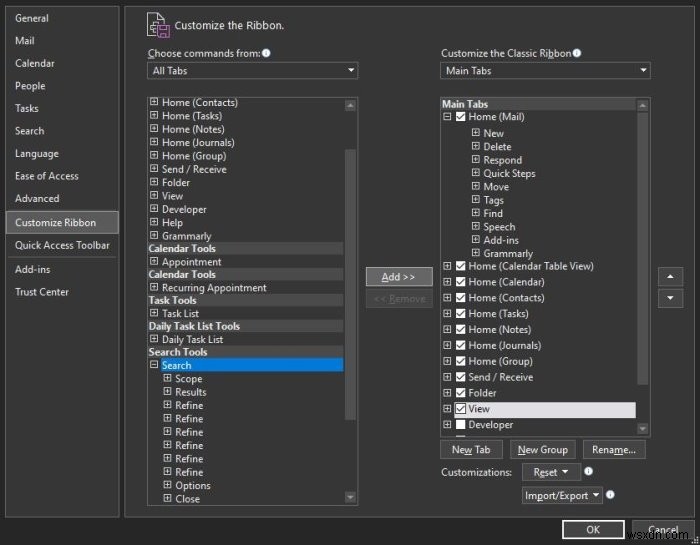
Task: Click info icon next to Reset button
Action: pyautogui.click(x=588, y=471)
